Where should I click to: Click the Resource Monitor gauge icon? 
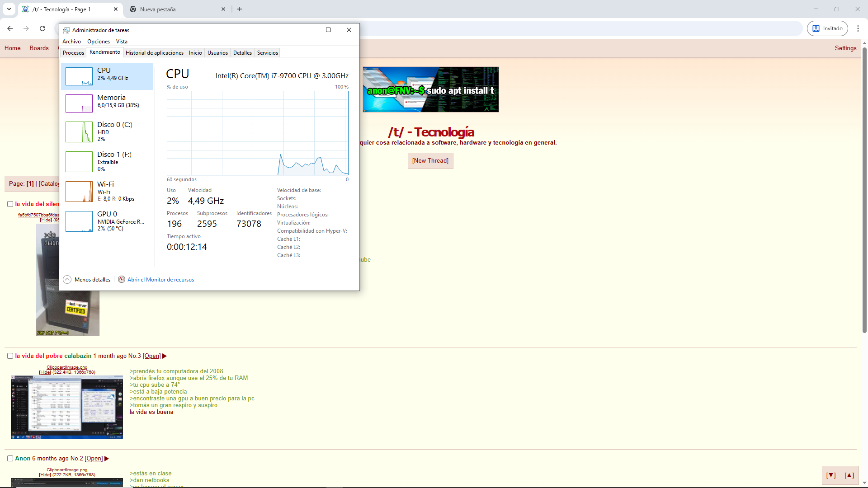click(x=122, y=280)
